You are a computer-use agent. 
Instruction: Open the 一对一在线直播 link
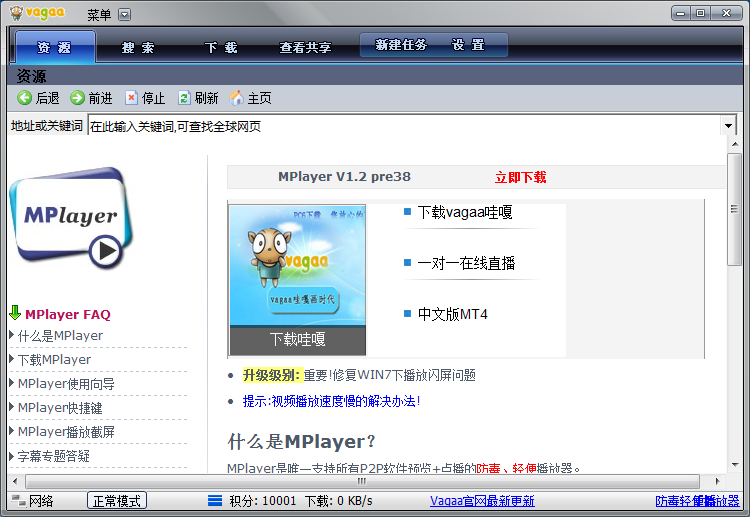[x=466, y=263]
